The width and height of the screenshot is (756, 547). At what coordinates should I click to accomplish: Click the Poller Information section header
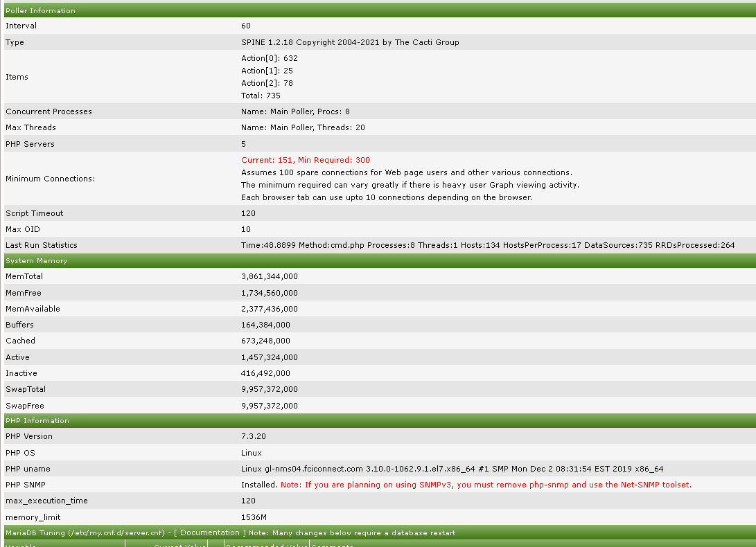point(380,10)
